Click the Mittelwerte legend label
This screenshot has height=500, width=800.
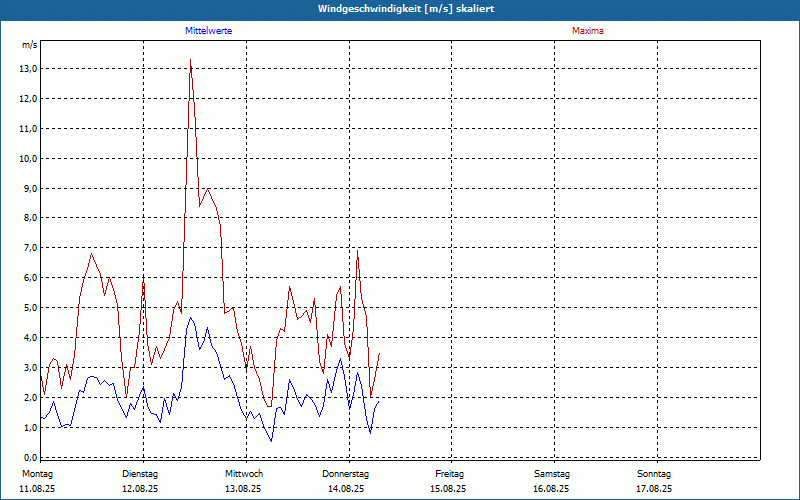click(x=209, y=31)
